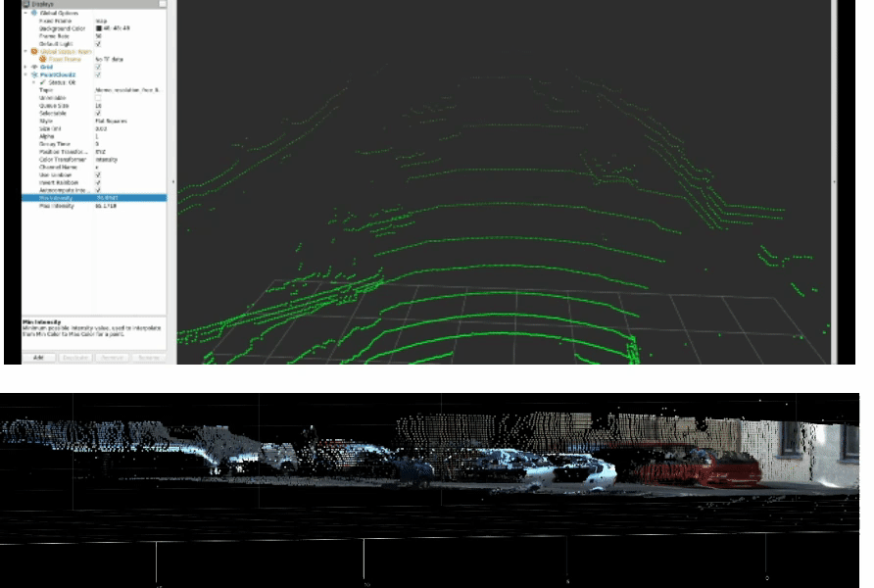Click the Global Status warning icon

click(35, 51)
